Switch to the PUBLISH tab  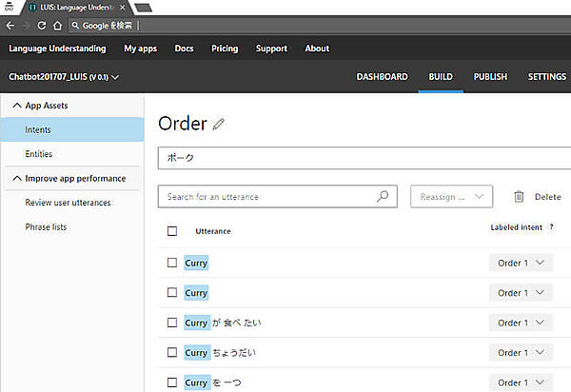point(490,77)
